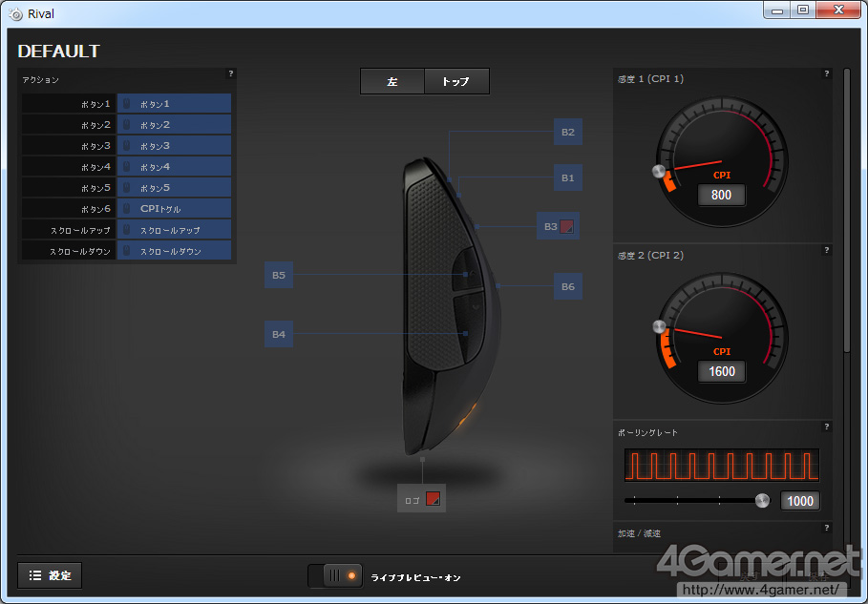Minimize the Rival window

pos(776,10)
